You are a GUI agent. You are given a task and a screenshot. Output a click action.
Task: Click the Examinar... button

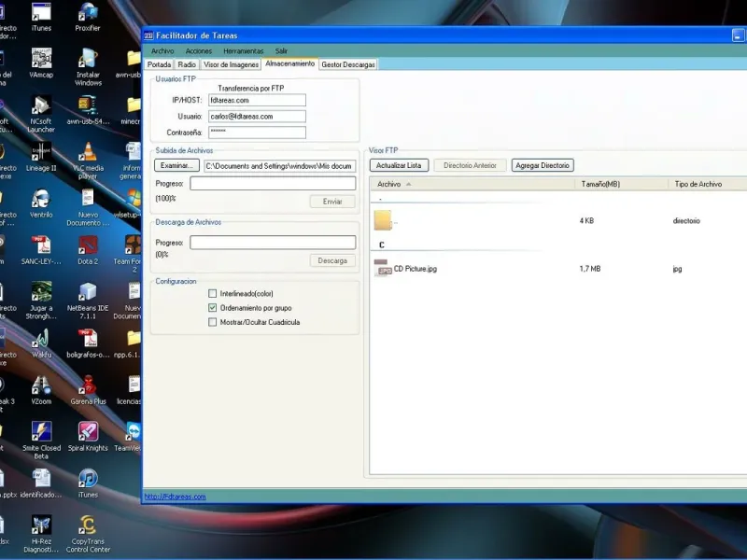click(x=176, y=165)
